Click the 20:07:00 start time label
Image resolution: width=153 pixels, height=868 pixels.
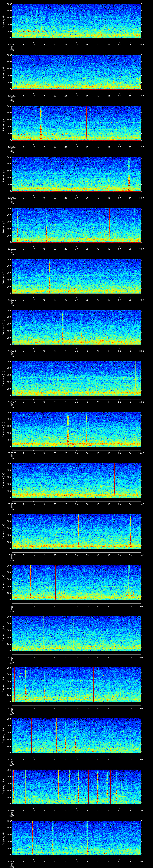(12, 351)
